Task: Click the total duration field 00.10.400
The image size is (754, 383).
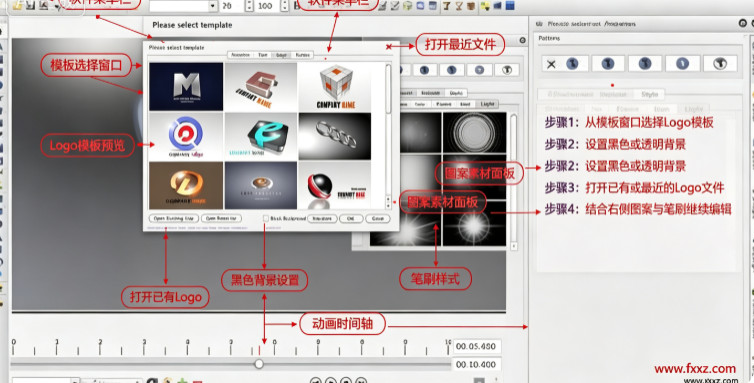Action: pyautogui.click(x=477, y=365)
